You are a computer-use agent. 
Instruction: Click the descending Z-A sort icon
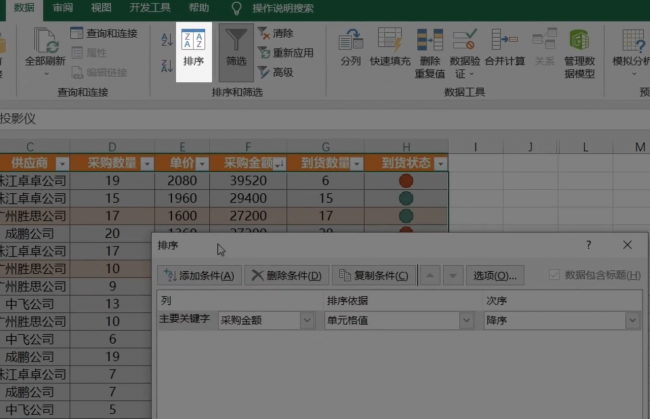[167, 65]
